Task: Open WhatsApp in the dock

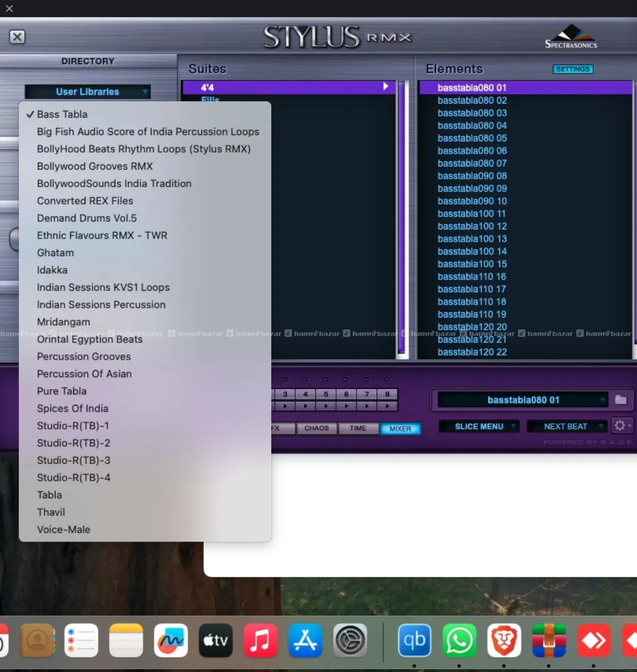Action: 459,641
